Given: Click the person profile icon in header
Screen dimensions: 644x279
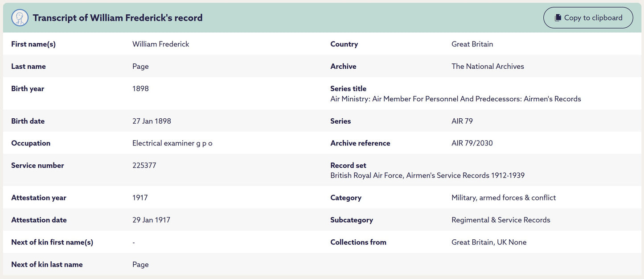Looking at the screenshot, I should pos(20,18).
